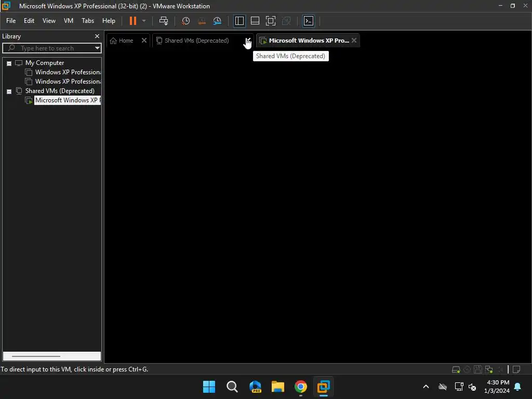
Task: Open the power options dropdown arrow
Action: click(144, 21)
